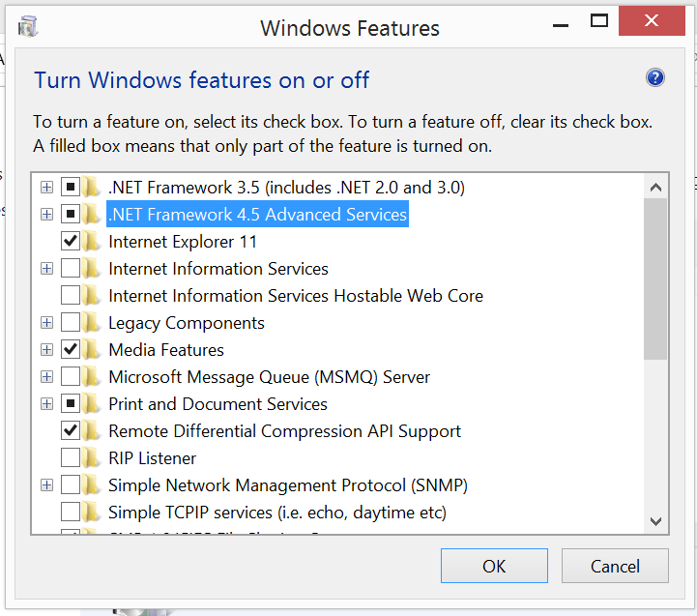Check the Internet Information Services checkbox

tap(71, 269)
